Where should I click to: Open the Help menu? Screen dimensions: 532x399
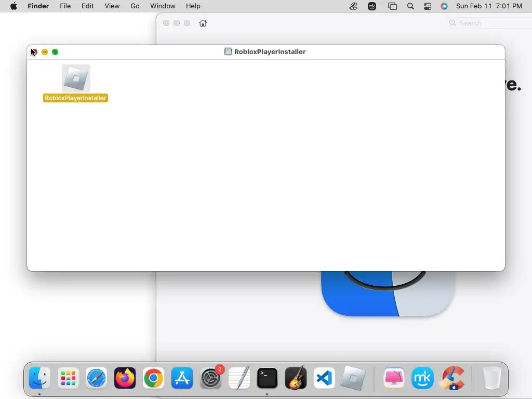193,6
